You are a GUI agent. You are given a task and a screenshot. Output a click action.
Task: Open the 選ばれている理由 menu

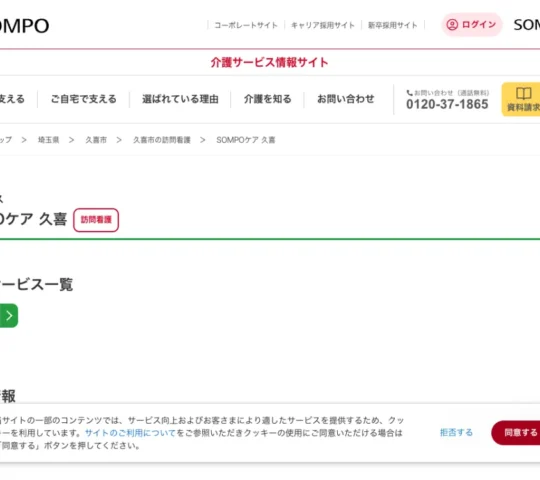[x=180, y=99]
